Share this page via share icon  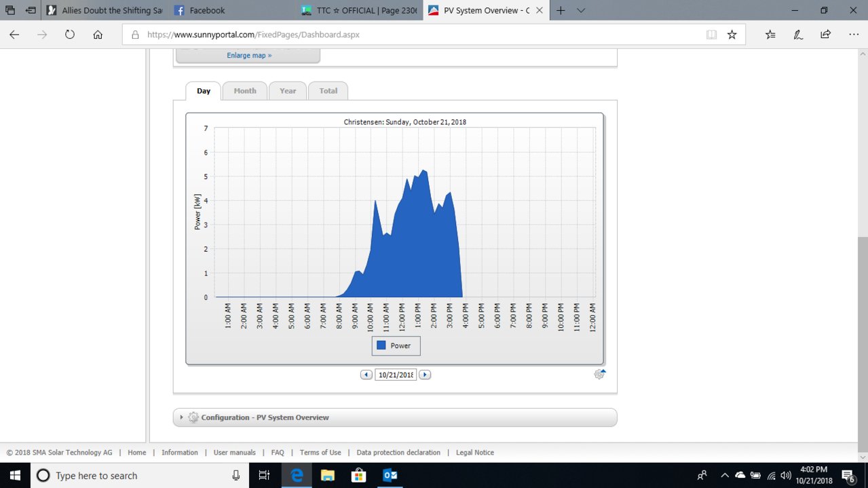pyautogui.click(x=825, y=35)
